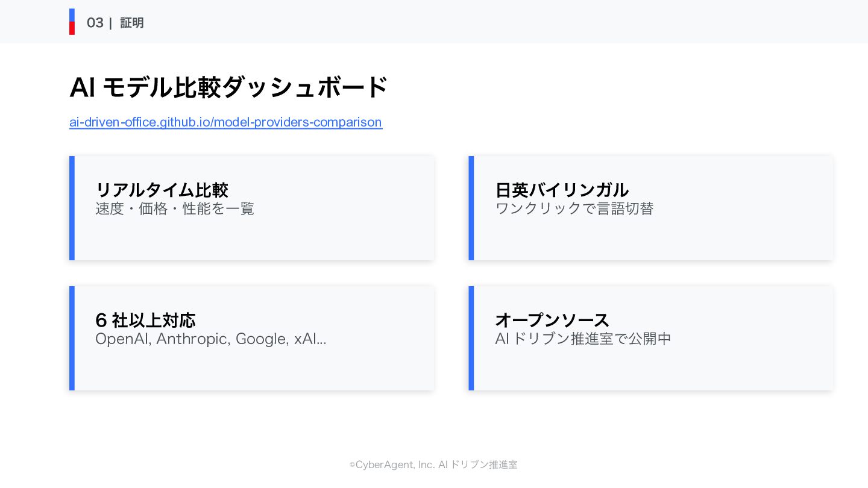Click blue accent bar of オープンソース card
The image size is (868, 488).
(471, 338)
